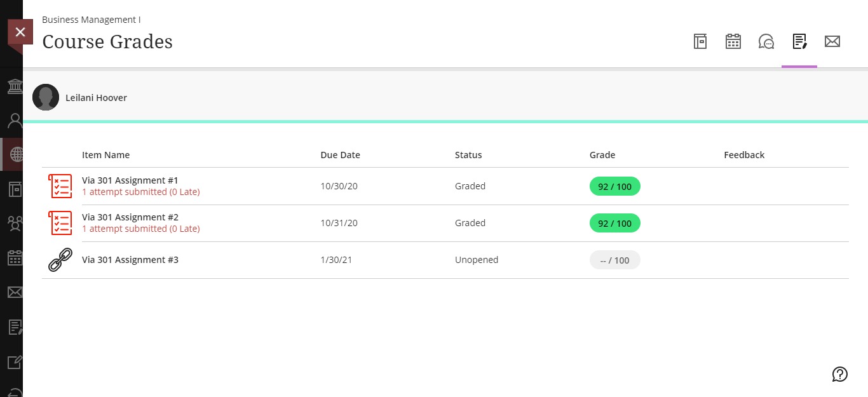Open the Discussions speech bubble icon

pos(766,42)
